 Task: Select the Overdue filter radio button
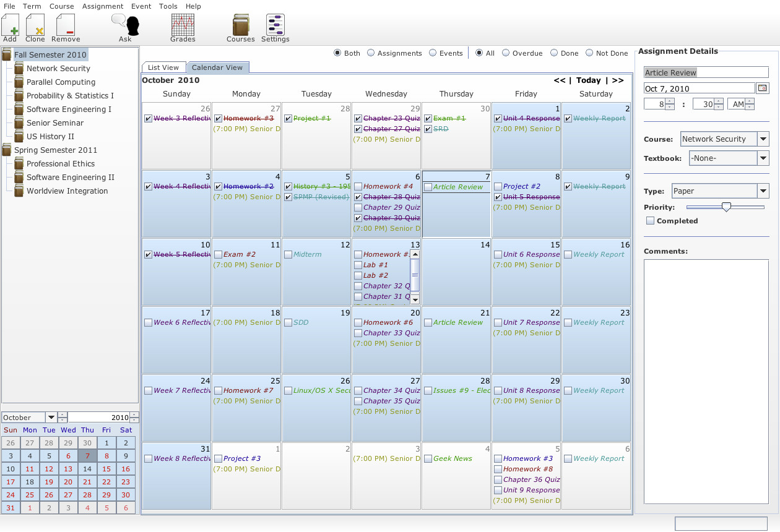[x=506, y=53]
